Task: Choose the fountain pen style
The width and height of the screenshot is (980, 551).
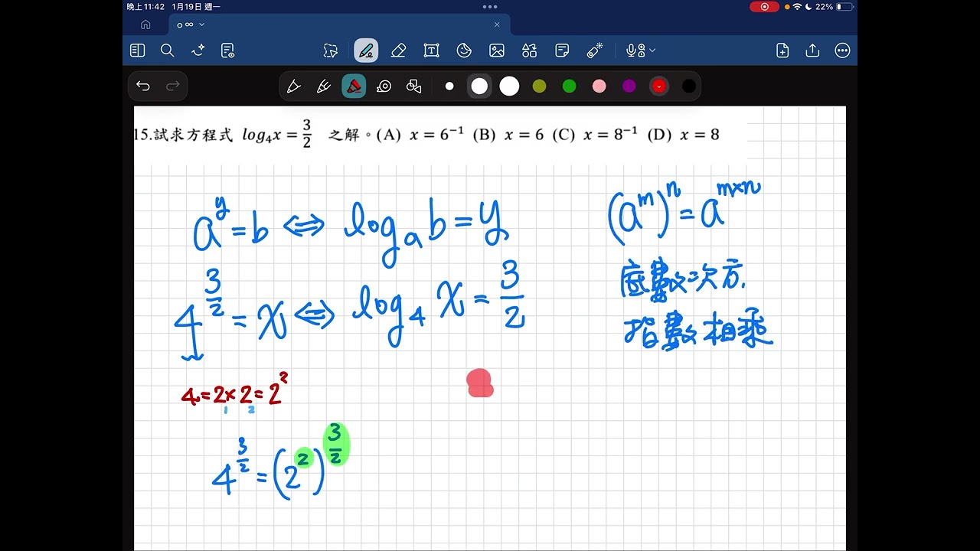Action: pyautogui.click(x=293, y=86)
